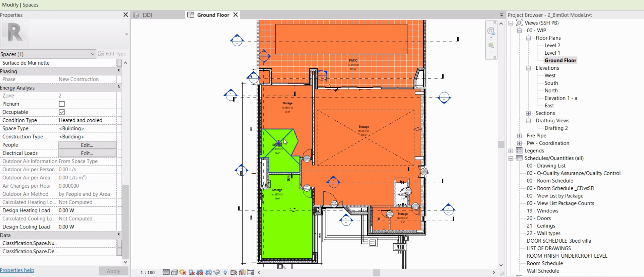Viewport: 644px width, 277px height.
Task: Expand the Legends tree node
Action: [511, 151]
